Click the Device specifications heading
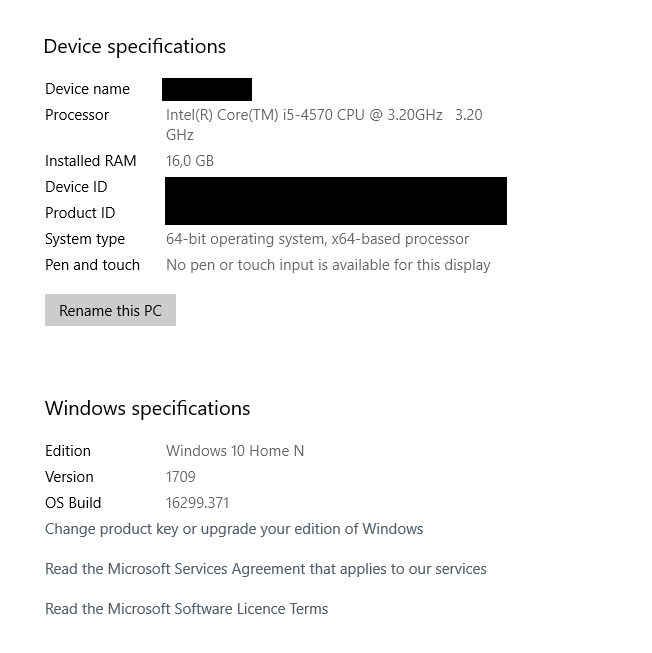The height and width of the screenshot is (653, 652). pos(135,47)
